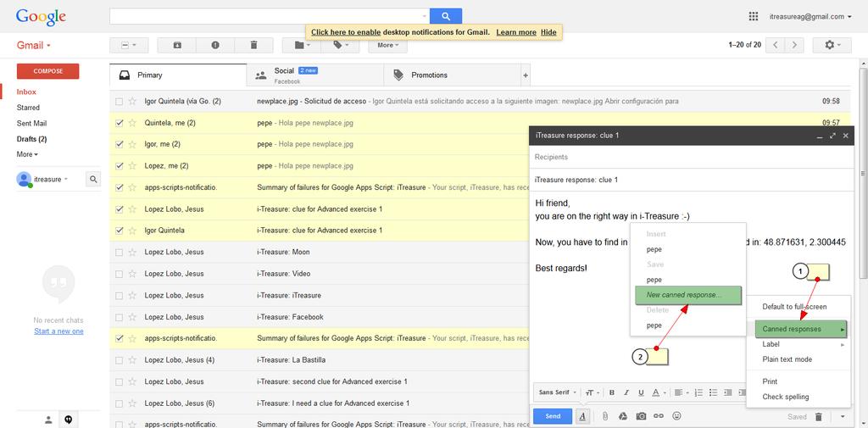Choose New canned response menu item
This screenshot has width=868, height=428.
[x=688, y=295]
